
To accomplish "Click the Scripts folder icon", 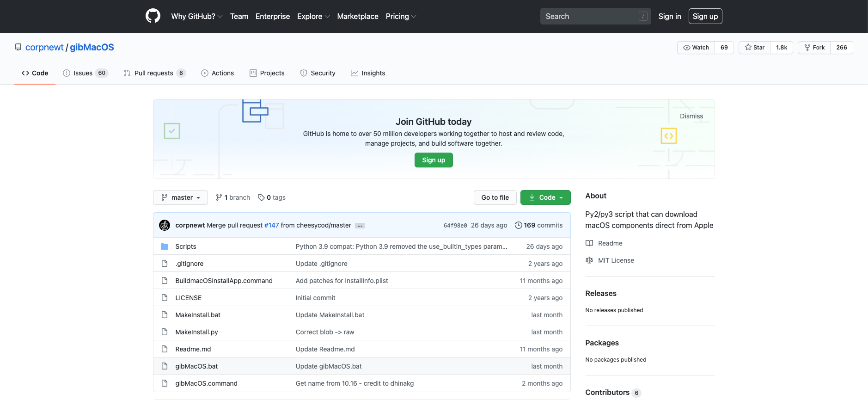I will point(165,246).
